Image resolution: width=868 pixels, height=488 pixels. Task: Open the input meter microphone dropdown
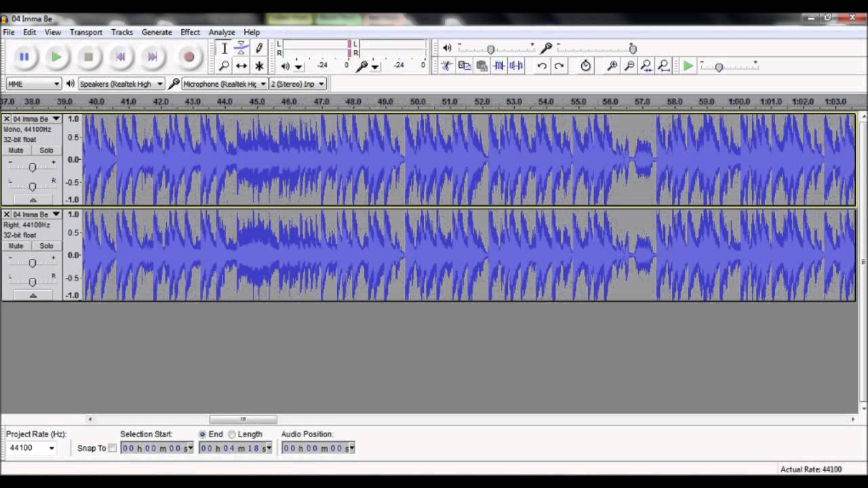pos(375,66)
